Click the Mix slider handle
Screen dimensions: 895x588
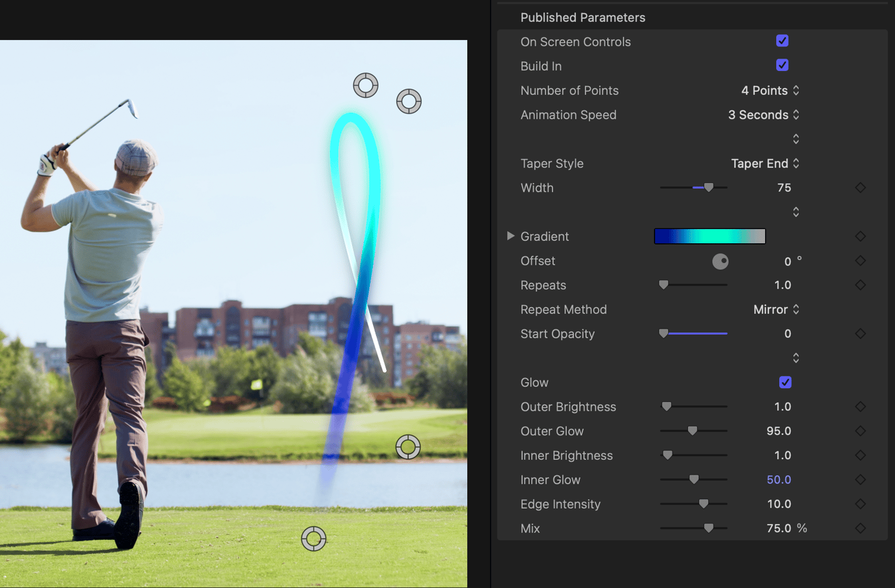(x=709, y=528)
